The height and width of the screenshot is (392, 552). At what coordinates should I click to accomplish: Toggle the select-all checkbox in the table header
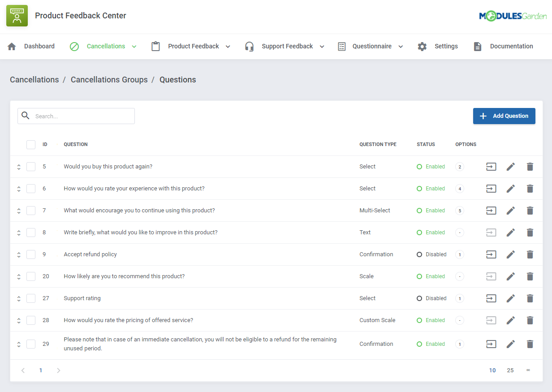click(31, 144)
